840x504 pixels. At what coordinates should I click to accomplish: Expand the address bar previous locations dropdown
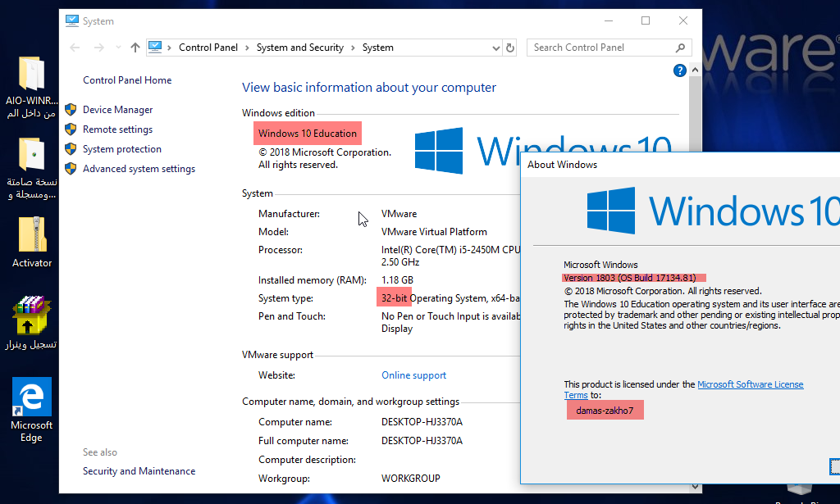pos(494,48)
